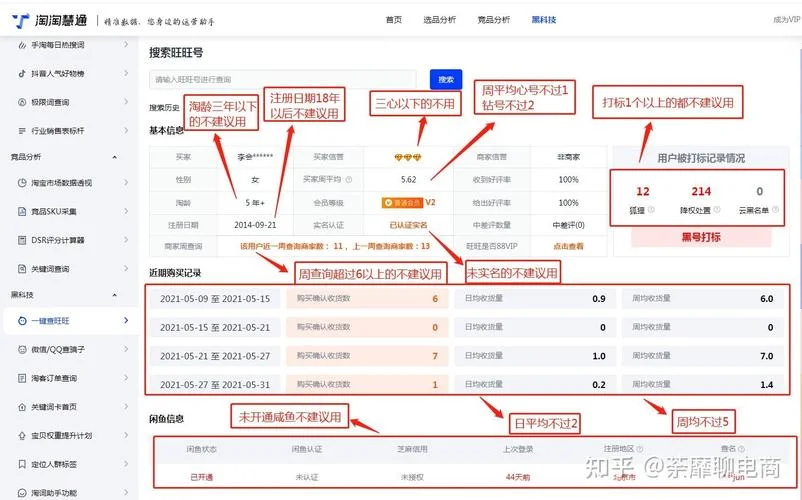802x500 pixels.
Task: Open the 淘淘慧通 logo
Action: pyautogui.click(x=50, y=20)
